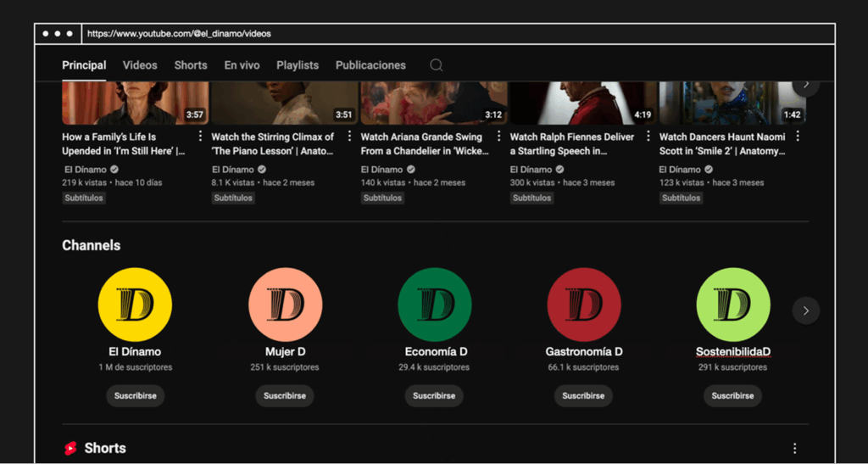The image size is (868, 464).
Task: Subscribe to El Dínamo channel
Action: coord(136,396)
